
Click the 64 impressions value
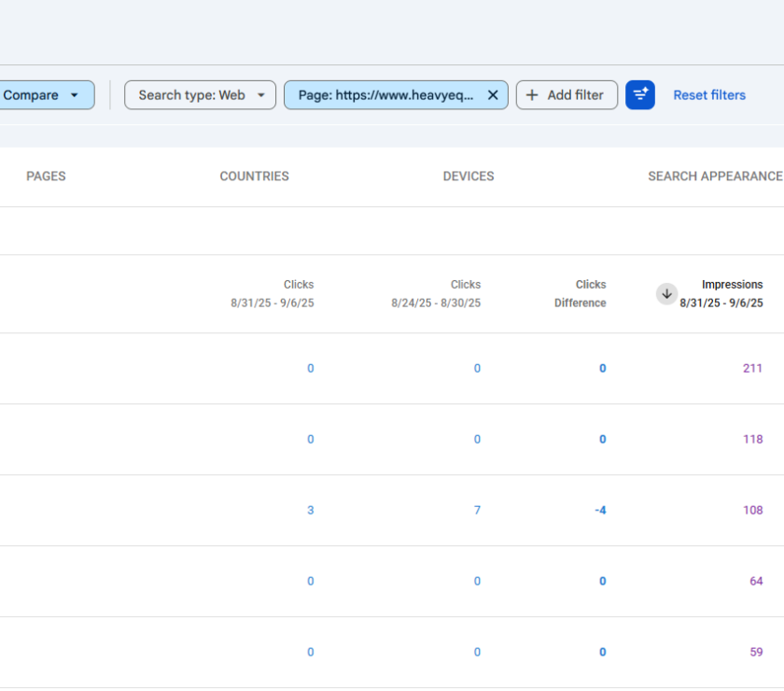[756, 582]
